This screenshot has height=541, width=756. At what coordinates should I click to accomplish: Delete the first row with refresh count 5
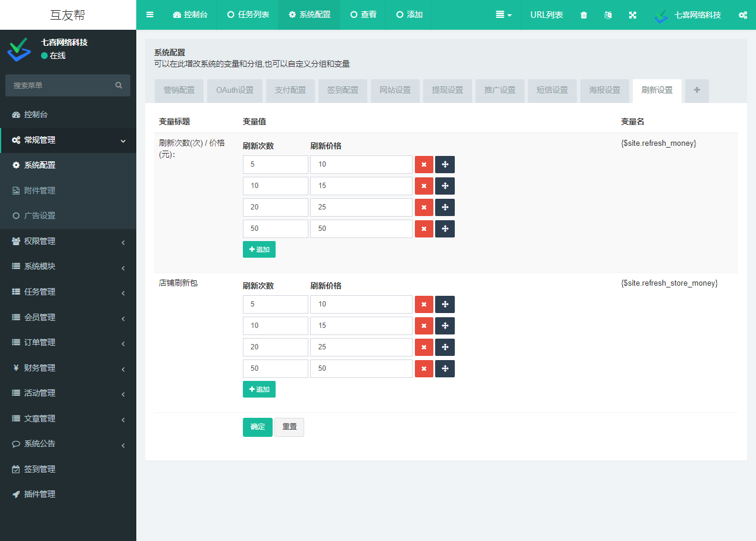pyautogui.click(x=424, y=165)
